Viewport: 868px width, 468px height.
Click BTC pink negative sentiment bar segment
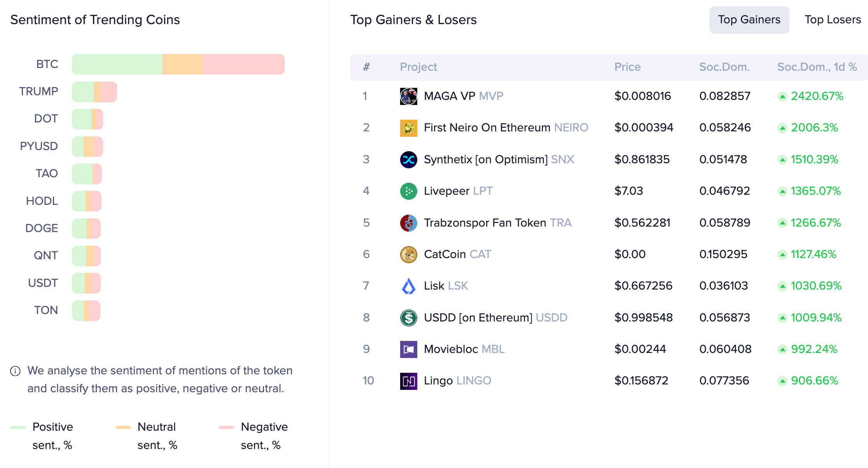[x=243, y=64]
